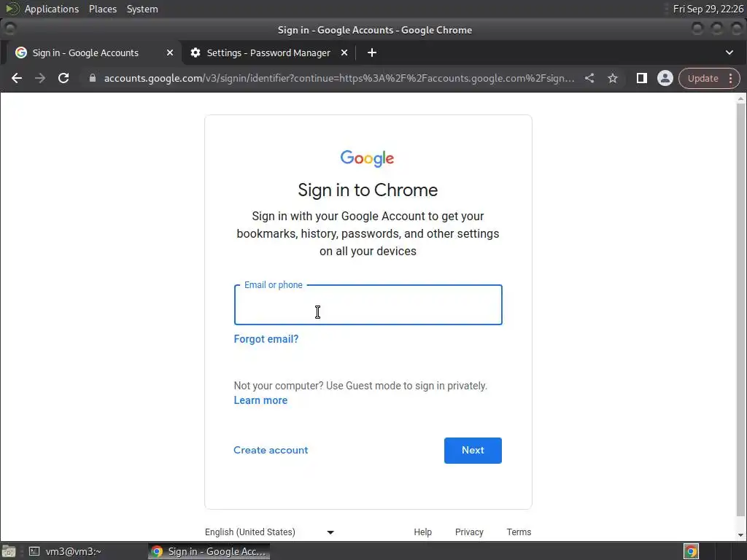The width and height of the screenshot is (747, 560).
Task: Click the browser forward arrow
Action: point(40,78)
